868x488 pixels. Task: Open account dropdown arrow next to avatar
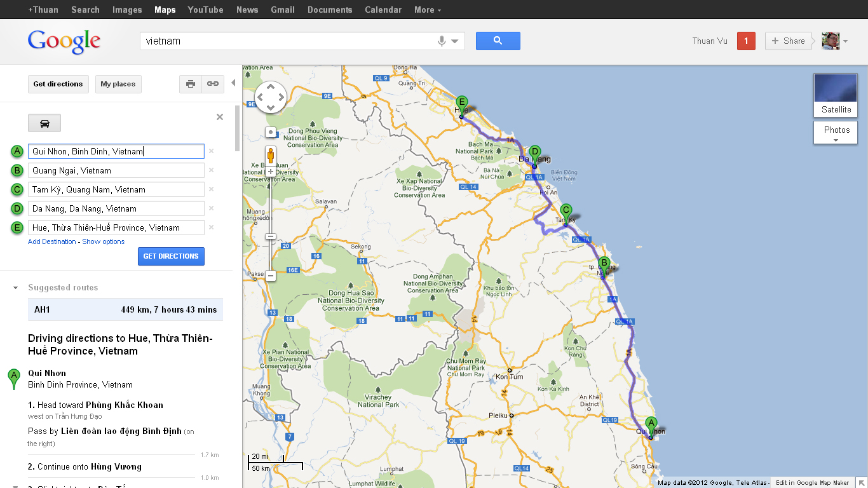pos(845,41)
